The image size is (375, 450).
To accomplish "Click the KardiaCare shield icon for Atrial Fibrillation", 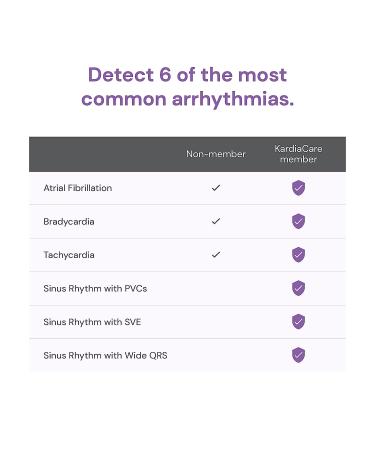I will 298,188.
